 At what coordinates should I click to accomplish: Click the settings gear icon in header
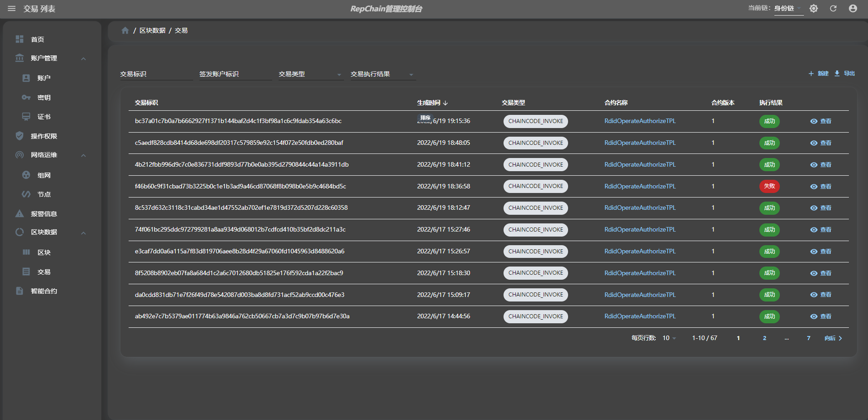[x=813, y=9]
